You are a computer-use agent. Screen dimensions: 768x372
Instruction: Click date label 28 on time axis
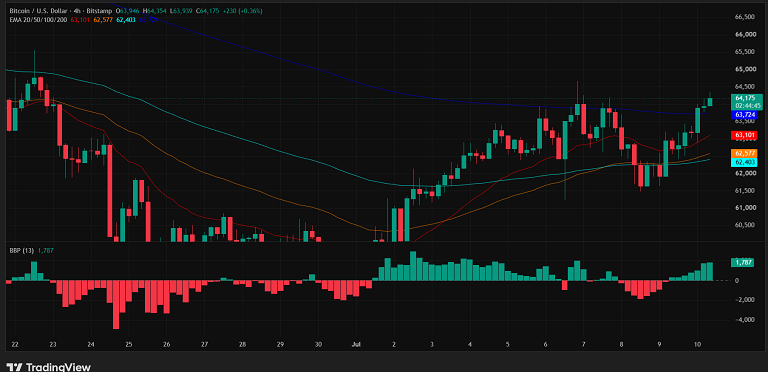(242, 344)
